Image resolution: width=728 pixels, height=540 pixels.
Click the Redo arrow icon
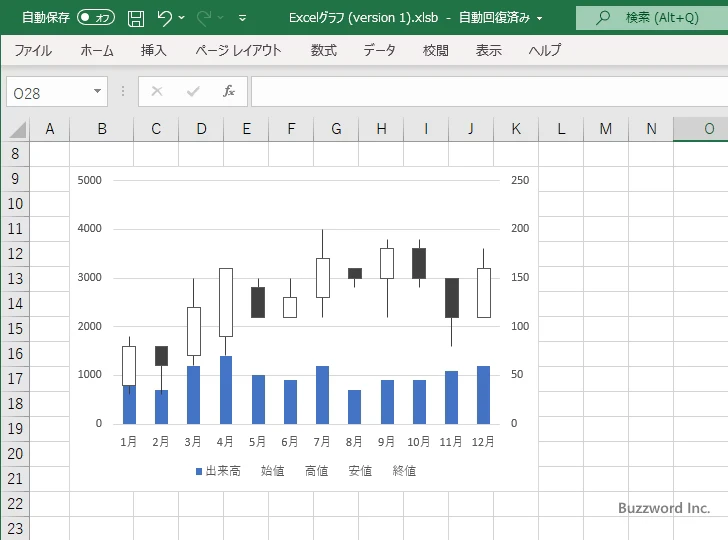(203, 18)
